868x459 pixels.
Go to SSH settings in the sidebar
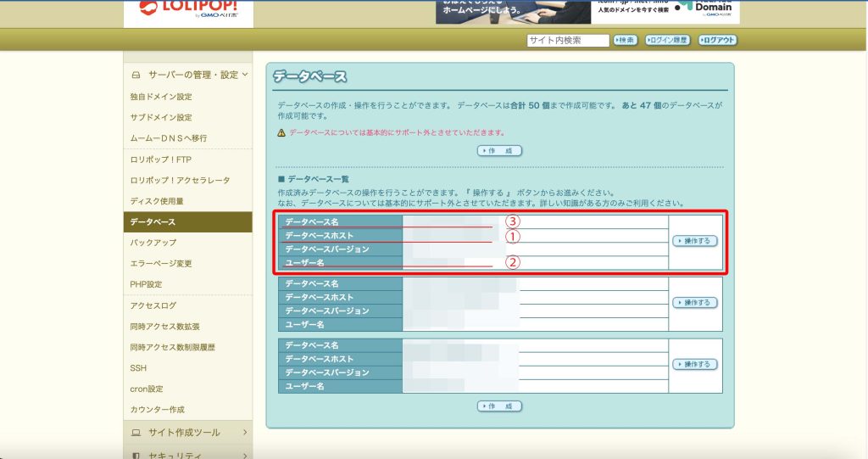pyautogui.click(x=138, y=368)
